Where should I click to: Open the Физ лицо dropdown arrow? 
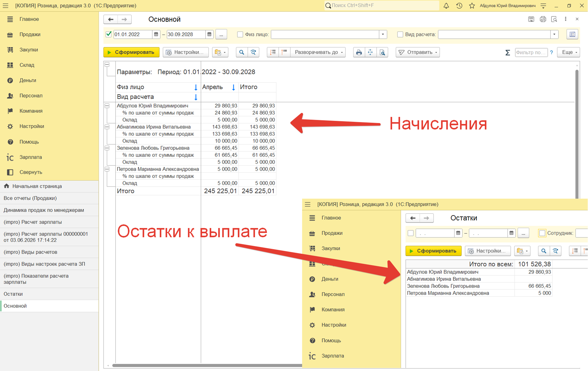point(383,34)
